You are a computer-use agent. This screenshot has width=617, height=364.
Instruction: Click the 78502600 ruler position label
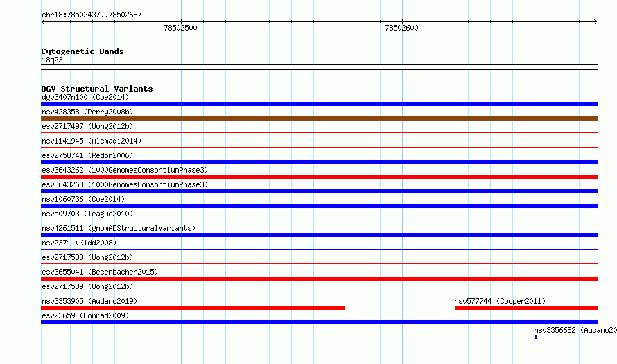[402, 28]
